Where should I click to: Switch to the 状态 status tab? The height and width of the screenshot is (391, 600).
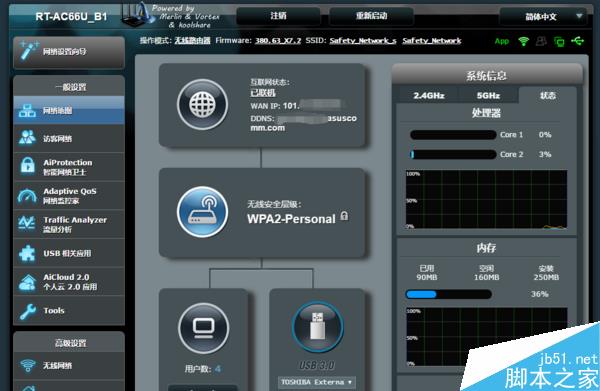click(548, 95)
